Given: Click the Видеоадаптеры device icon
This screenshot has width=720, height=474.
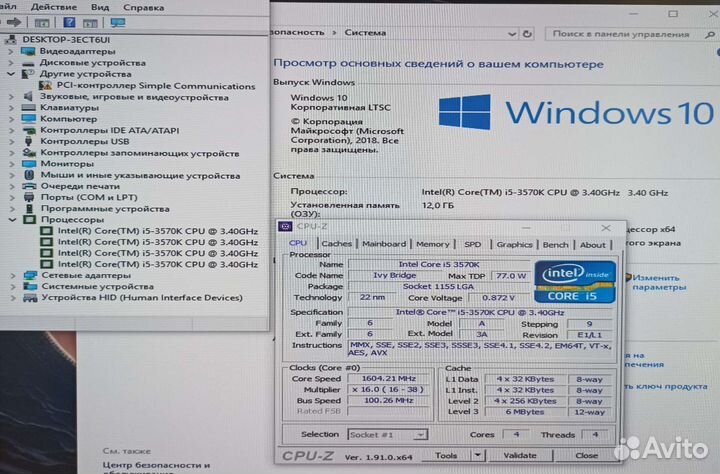Looking at the screenshot, I should 28,51.
